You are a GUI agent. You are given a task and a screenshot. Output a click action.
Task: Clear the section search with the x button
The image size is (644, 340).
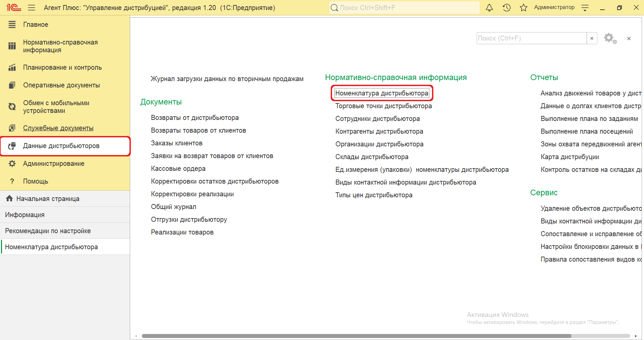tap(592, 38)
